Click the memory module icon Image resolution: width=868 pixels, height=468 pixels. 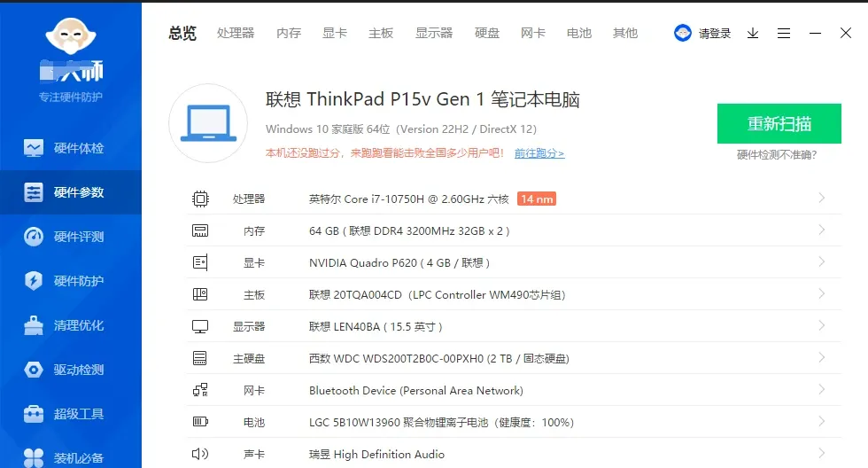click(x=200, y=230)
